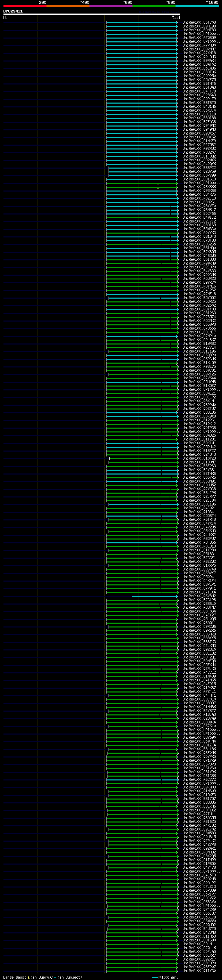The image size is (222, 980).
Task: Select hit label UniRef100_P50941
Action: coord(199,577)
